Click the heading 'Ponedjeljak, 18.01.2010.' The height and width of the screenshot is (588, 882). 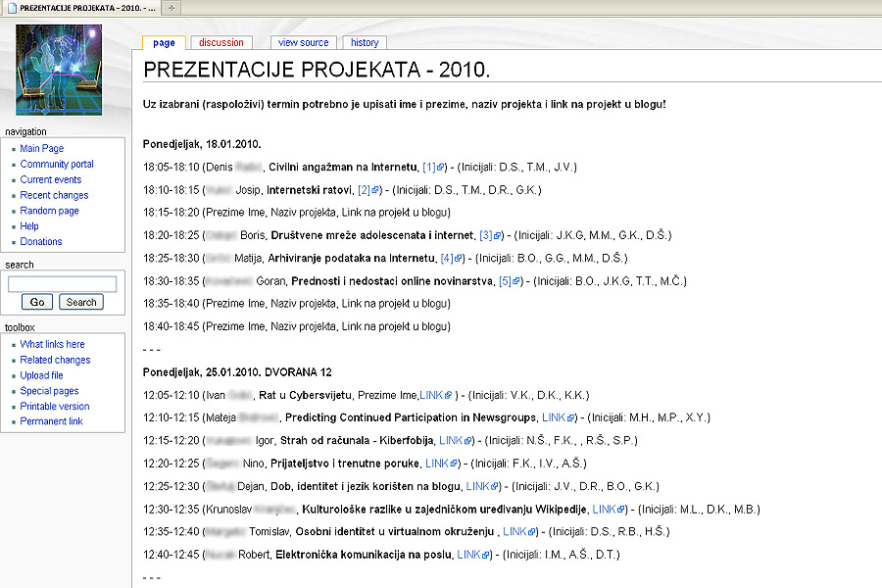pyautogui.click(x=202, y=145)
